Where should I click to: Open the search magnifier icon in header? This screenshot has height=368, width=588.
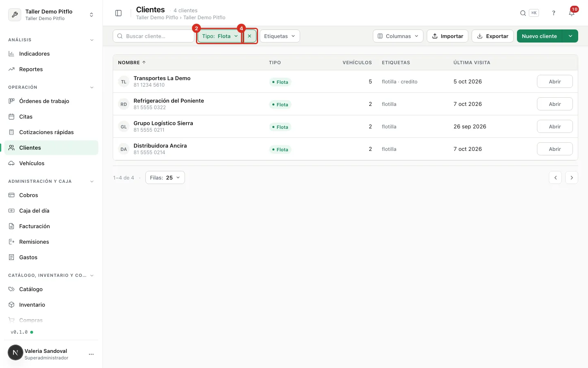pyautogui.click(x=523, y=13)
